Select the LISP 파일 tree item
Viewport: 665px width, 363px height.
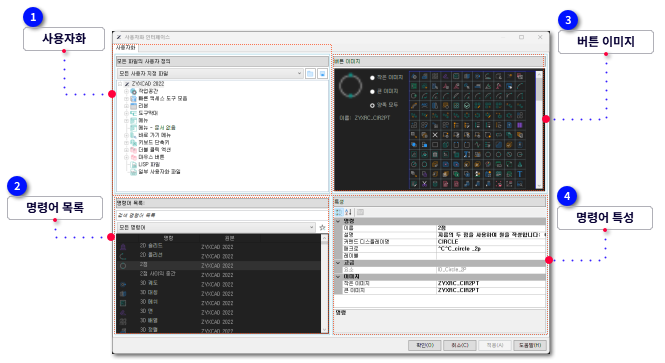tap(149, 164)
